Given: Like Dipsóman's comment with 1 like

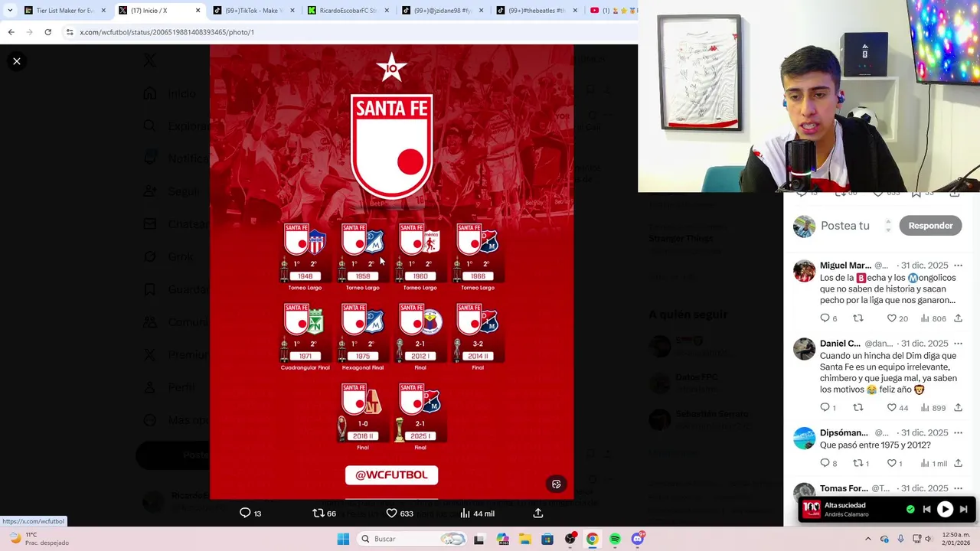Looking at the screenshot, I should pyautogui.click(x=894, y=463).
